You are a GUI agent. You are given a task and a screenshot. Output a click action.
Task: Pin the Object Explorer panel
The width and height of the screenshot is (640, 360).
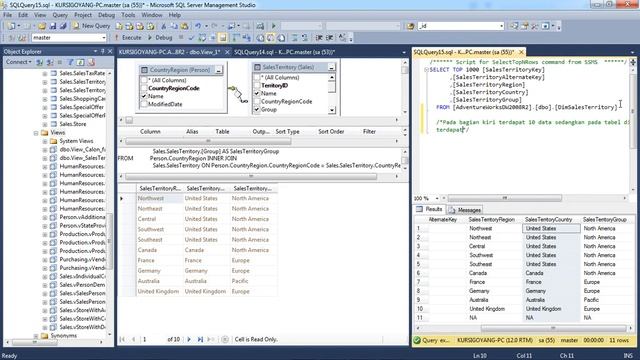click(x=102, y=51)
